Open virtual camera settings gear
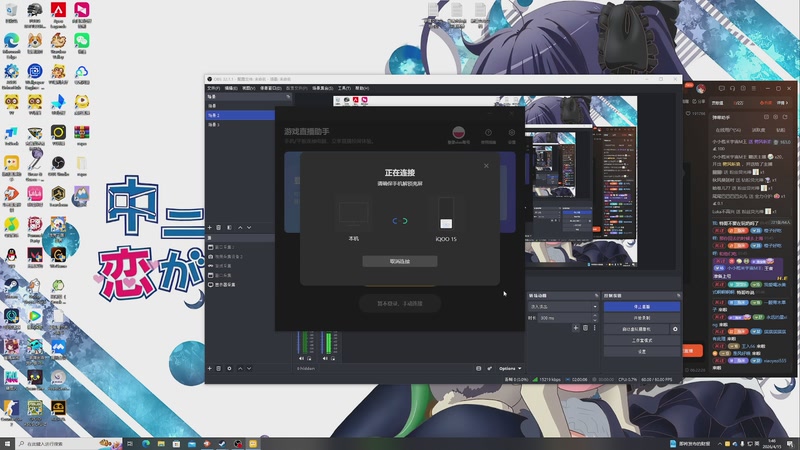This screenshot has width=800, height=450. pos(675,329)
